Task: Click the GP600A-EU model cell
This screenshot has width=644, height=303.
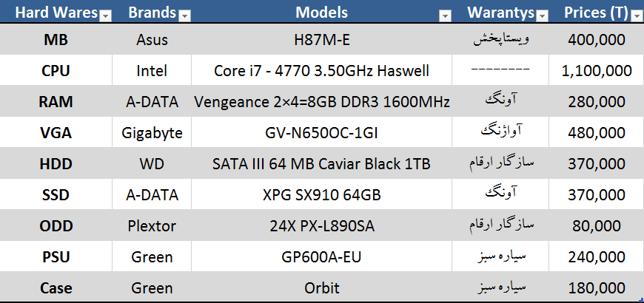Action: (321, 257)
